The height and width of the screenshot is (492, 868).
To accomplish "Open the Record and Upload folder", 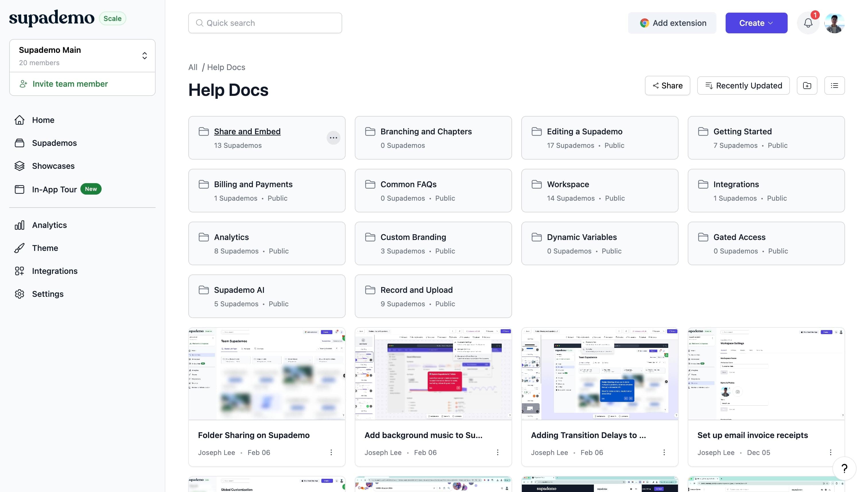I will 433,296.
